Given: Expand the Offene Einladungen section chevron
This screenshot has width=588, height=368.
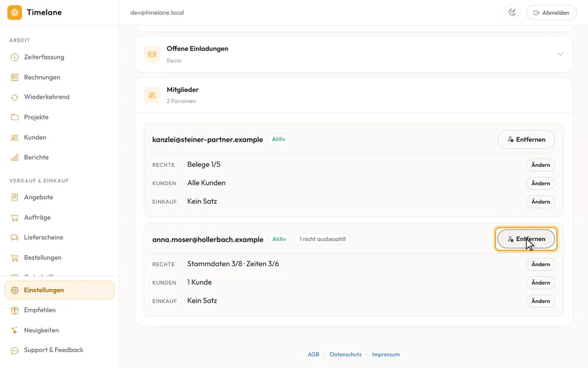Looking at the screenshot, I should click(560, 54).
